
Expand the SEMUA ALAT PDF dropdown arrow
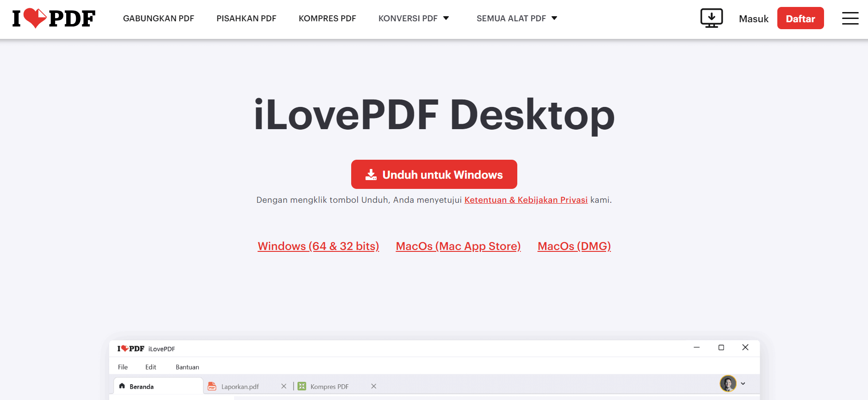tap(554, 18)
